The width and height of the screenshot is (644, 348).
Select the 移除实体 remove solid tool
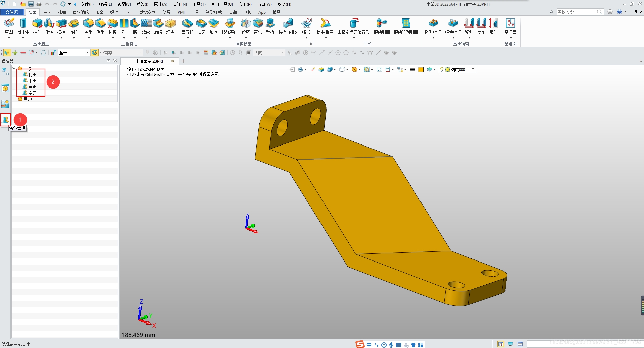[230, 26]
